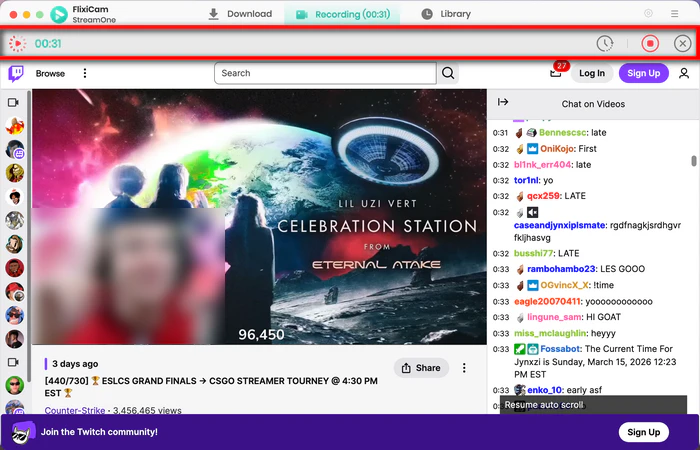Click chat username OGvincX_X
The width and height of the screenshot is (700, 450).
coord(564,285)
